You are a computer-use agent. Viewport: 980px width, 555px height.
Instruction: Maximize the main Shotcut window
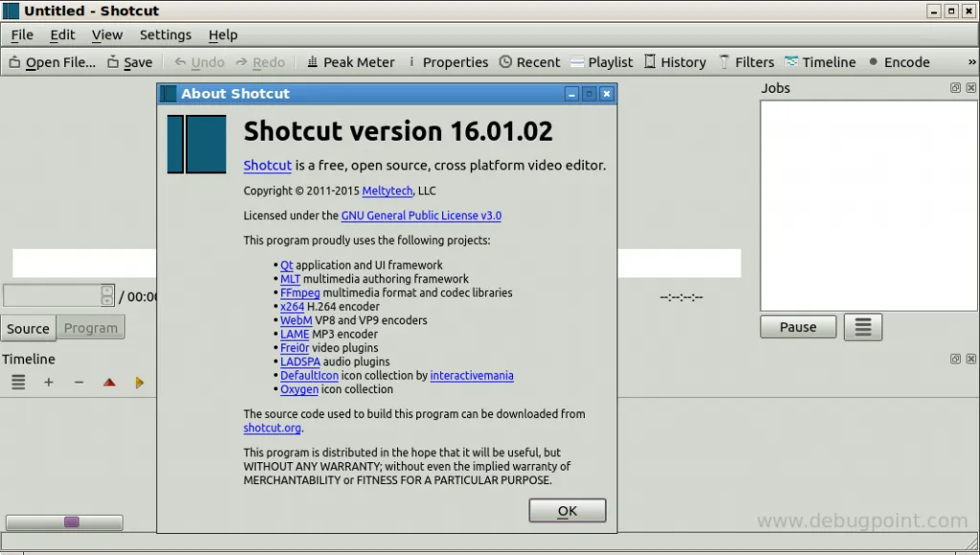951,11
